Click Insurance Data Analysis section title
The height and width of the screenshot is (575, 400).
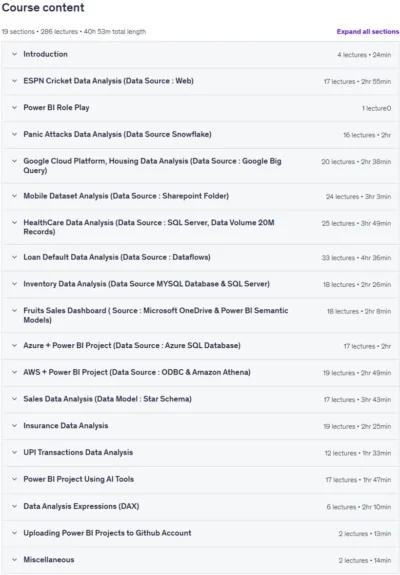[66, 426]
